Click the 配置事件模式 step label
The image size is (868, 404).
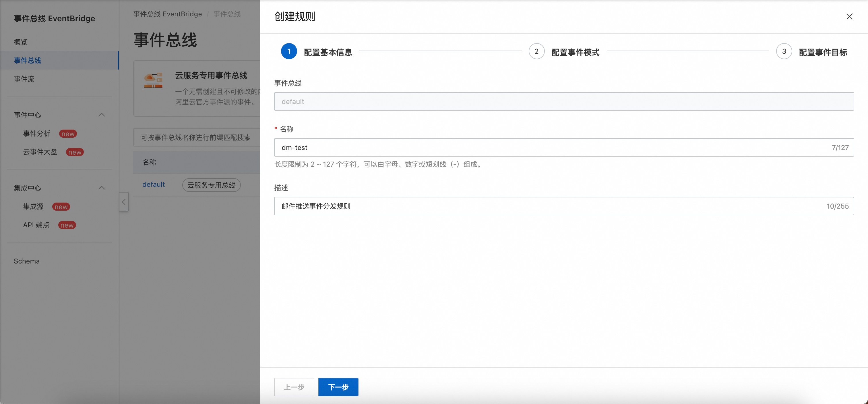tap(575, 52)
